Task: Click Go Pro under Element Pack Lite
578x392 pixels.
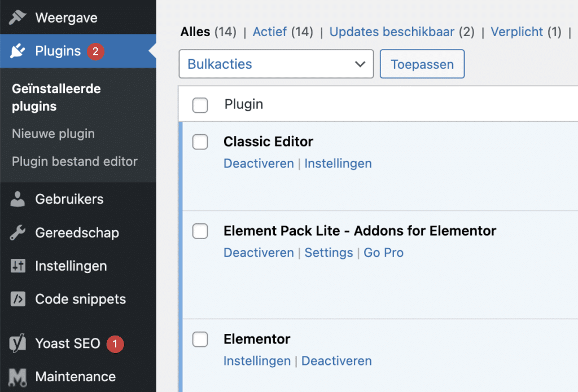Action: pyautogui.click(x=384, y=252)
